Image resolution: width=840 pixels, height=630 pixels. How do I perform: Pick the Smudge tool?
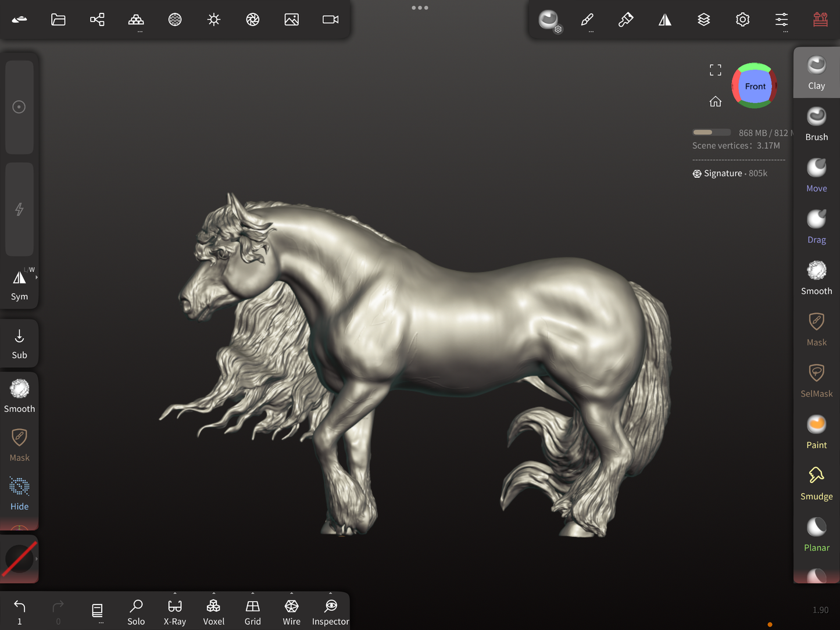[x=816, y=483]
